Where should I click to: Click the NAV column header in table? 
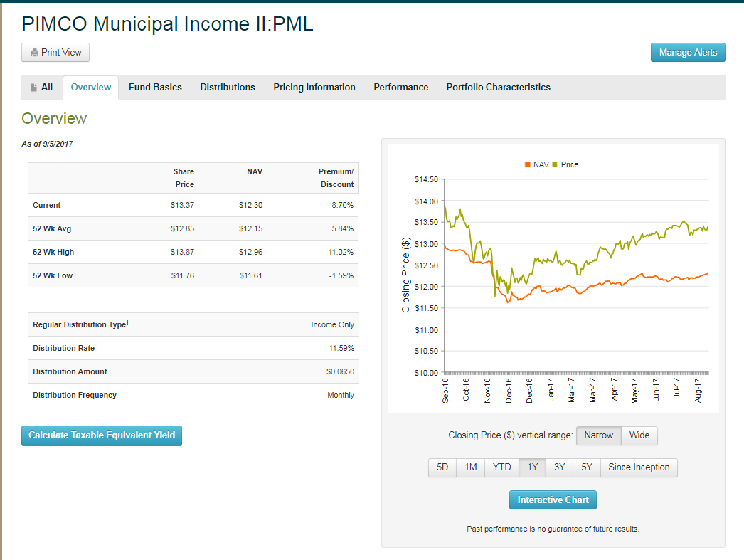(x=255, y=171)
